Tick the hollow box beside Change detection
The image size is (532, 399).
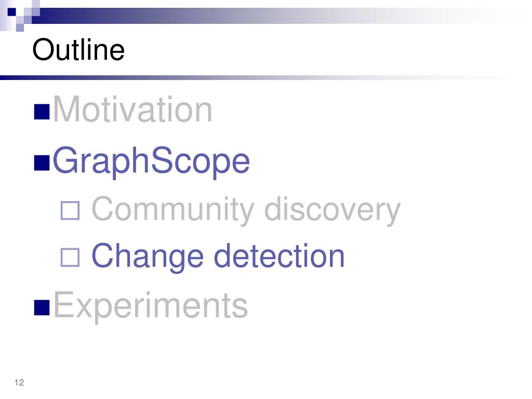70,258
